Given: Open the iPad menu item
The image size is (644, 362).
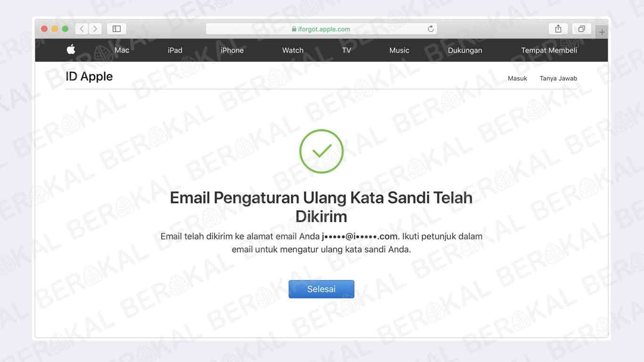Looking at the screenshot, I should [x=175, y=50].
